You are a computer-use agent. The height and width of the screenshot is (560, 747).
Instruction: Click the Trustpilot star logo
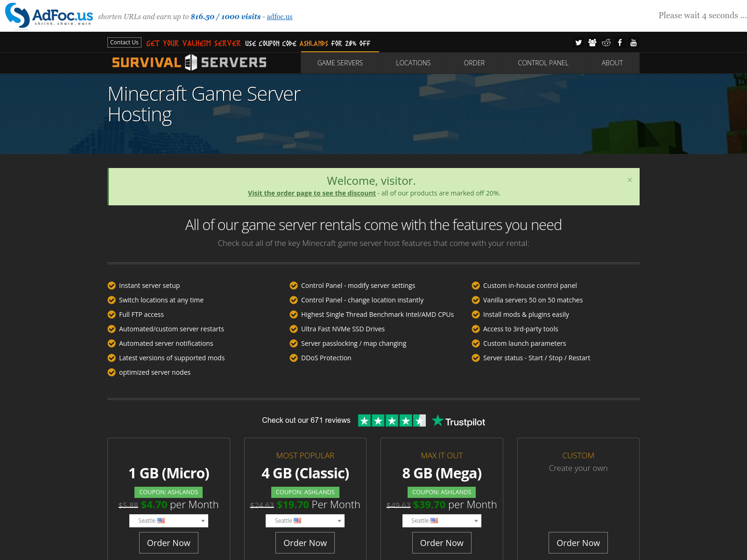437,420
